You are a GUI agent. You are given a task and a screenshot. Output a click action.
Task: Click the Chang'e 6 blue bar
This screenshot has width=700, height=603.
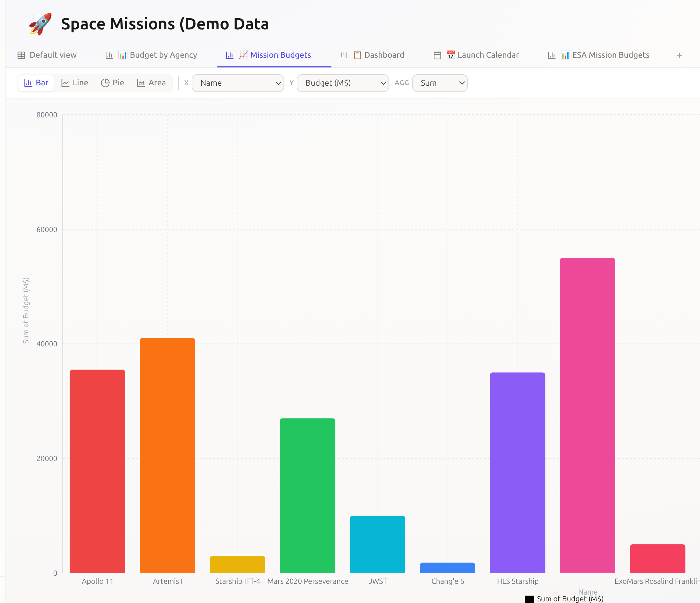pyautogui.click(x=448, y=568)
